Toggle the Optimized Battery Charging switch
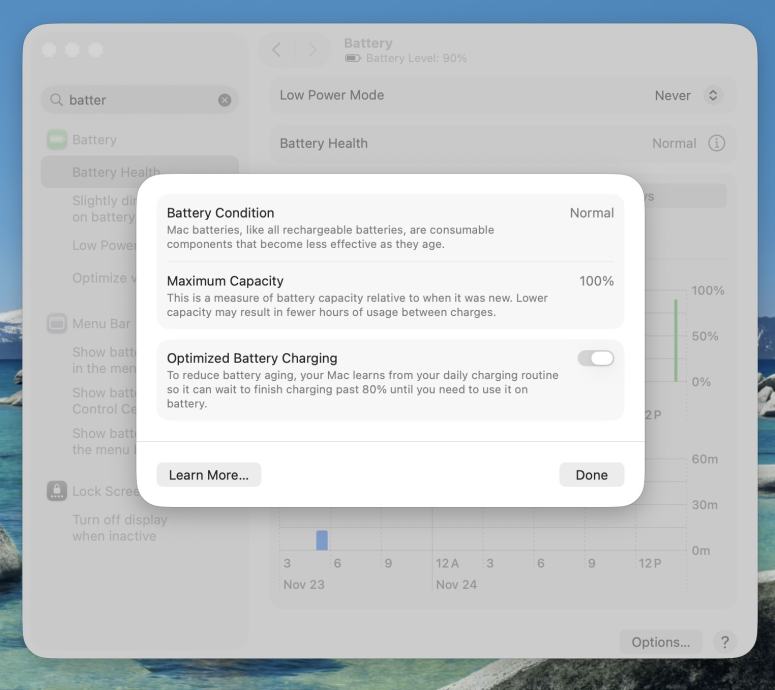Screen dimensions: 775x690 coord(596,358)
